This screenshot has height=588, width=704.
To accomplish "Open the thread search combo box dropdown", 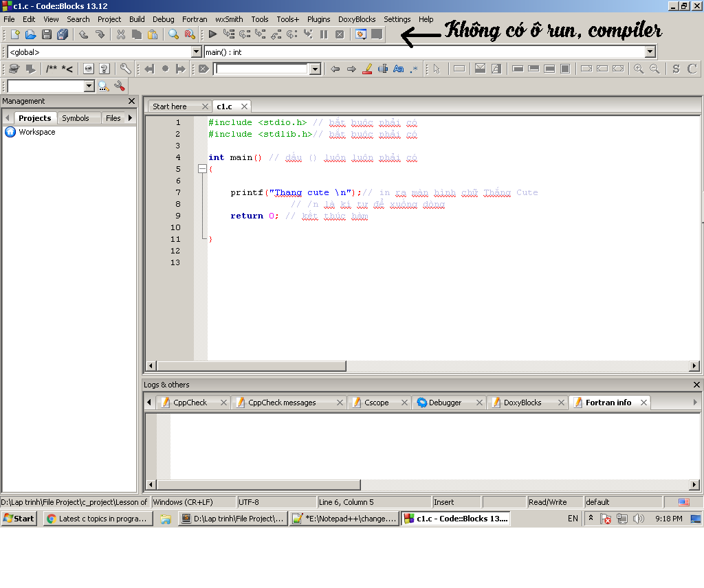I will coord(89,86).
